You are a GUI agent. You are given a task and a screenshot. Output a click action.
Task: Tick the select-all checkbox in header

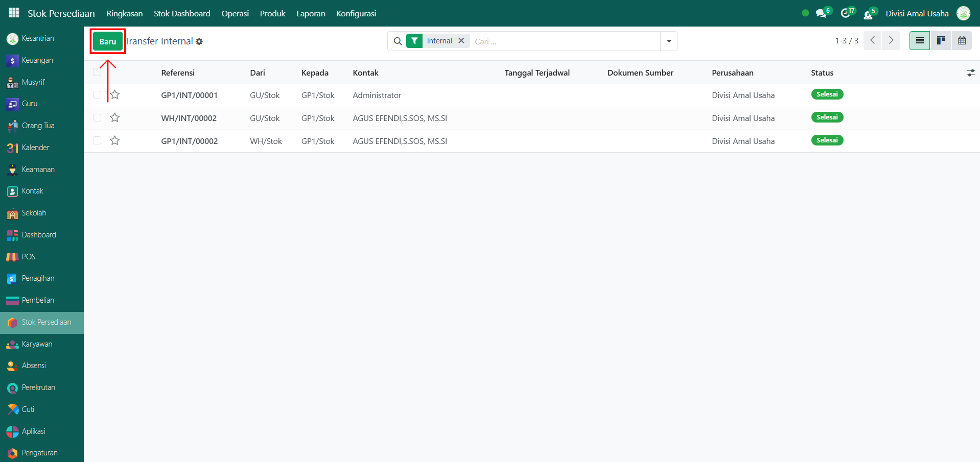[97, 72]
